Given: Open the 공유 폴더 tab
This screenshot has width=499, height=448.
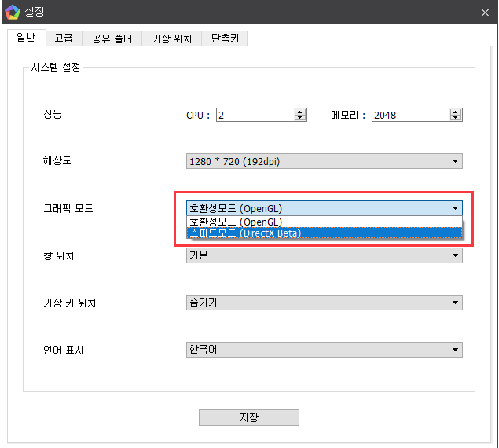Looking at the screenshot, I should (112, 39).
